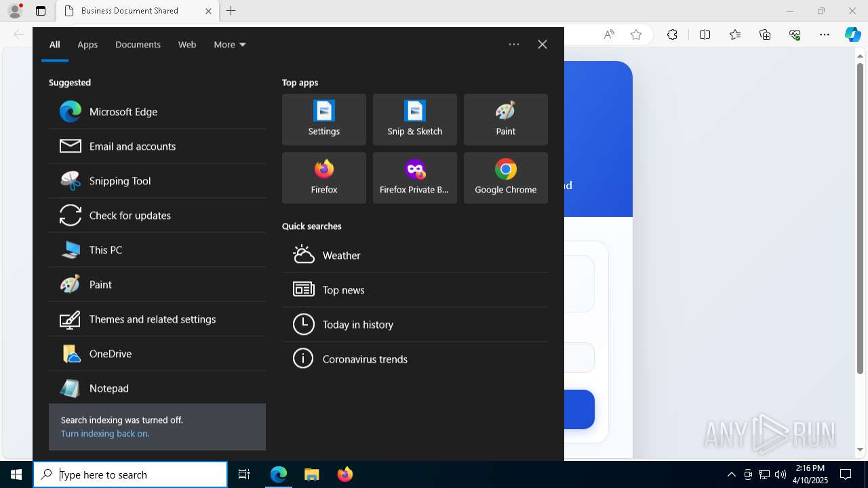Add this page to Edge favorites

point(636,35)
